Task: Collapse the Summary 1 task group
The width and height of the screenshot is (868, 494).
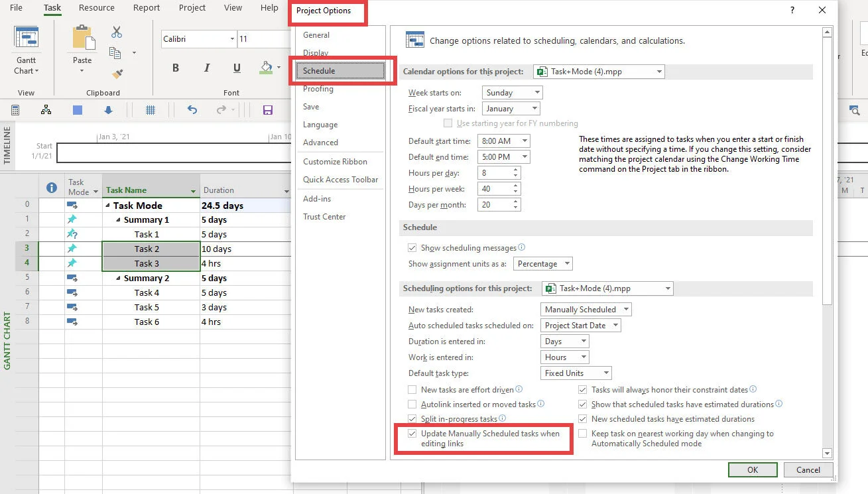Action: (x=118, y=220)
